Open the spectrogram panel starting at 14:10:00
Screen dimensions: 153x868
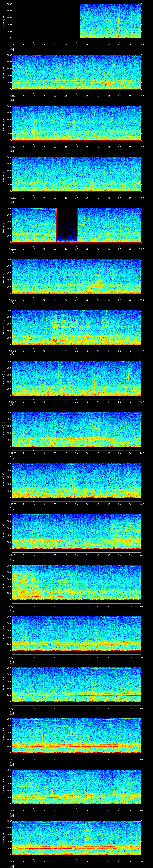[x=77, y=327]
